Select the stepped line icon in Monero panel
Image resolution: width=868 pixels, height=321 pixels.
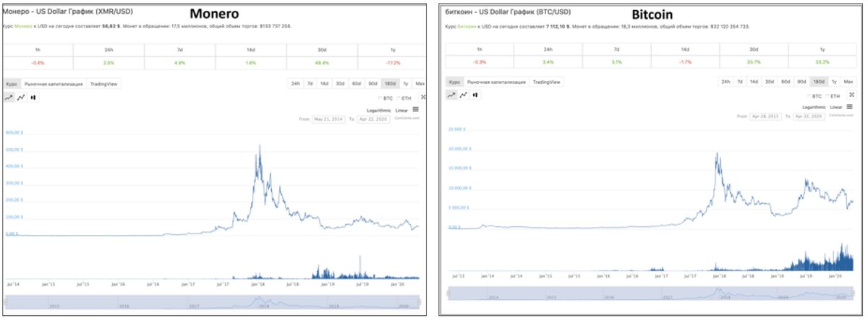click(x=21, y=97)
